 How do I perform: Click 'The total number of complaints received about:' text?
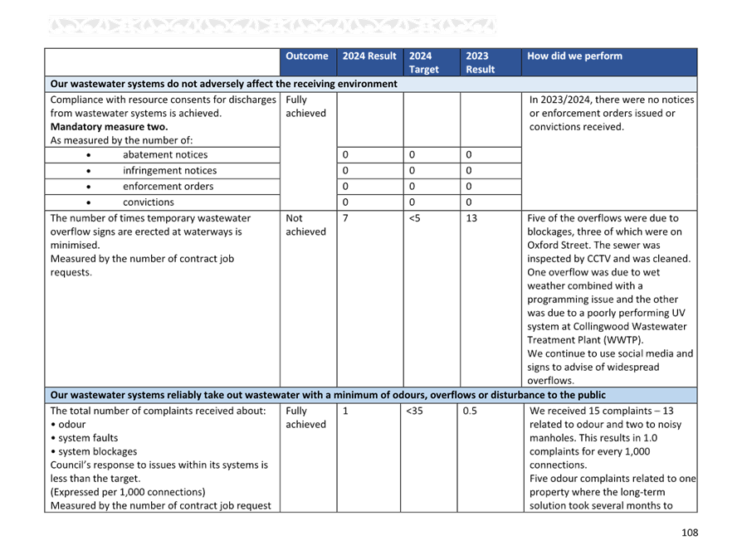click(x=158, y=411)
